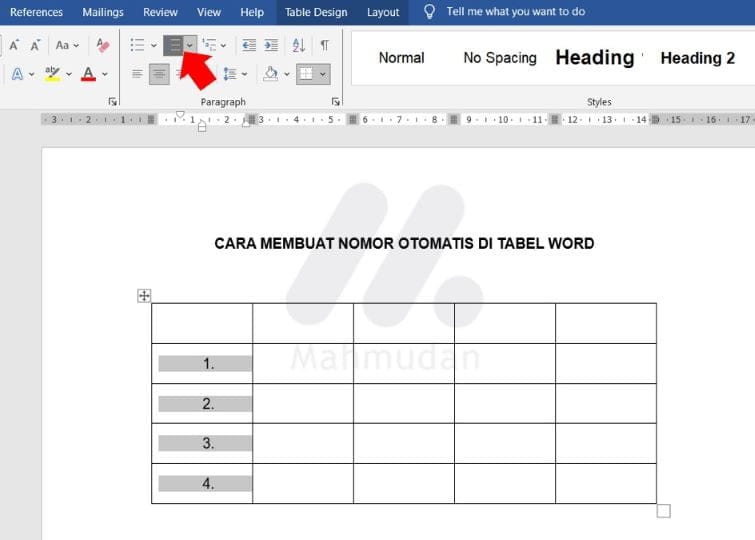
Task: Increase the paragraph indent
Action: pyautogui.click(x=272, y=45)
